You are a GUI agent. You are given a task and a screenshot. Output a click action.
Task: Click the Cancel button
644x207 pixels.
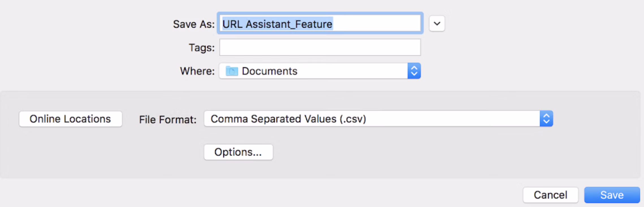pyautogui.click(x=550, y=195)
